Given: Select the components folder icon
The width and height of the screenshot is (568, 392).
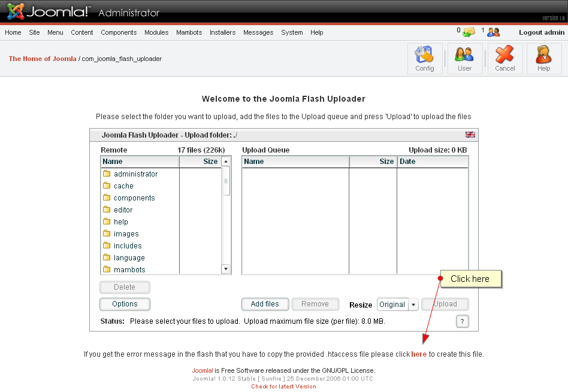Looking at the screenshot, I should [107, 197].
